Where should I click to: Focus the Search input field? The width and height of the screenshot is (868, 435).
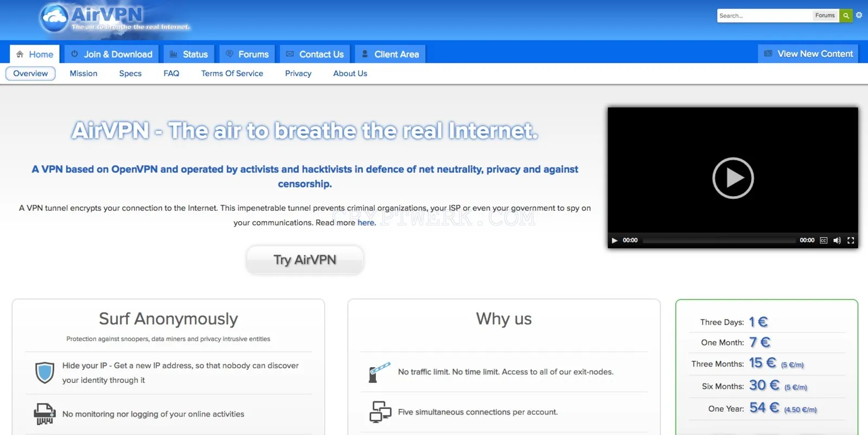click(764, 16)
